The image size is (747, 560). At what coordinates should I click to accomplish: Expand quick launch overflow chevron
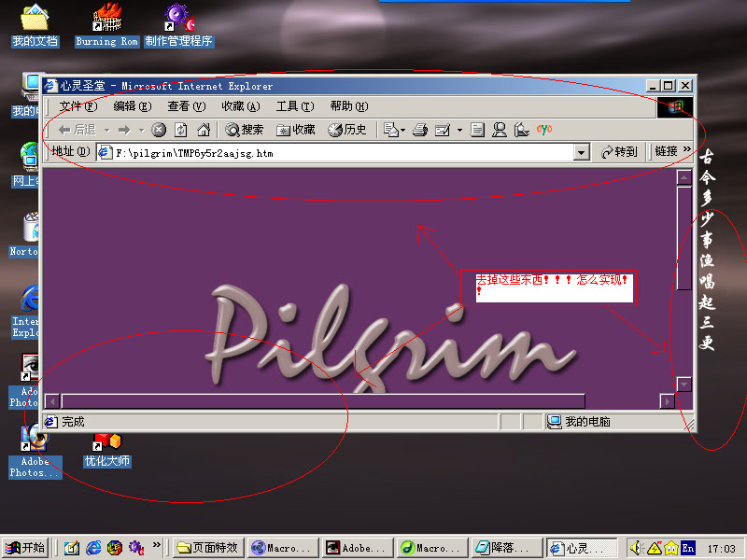click(157, 545)
